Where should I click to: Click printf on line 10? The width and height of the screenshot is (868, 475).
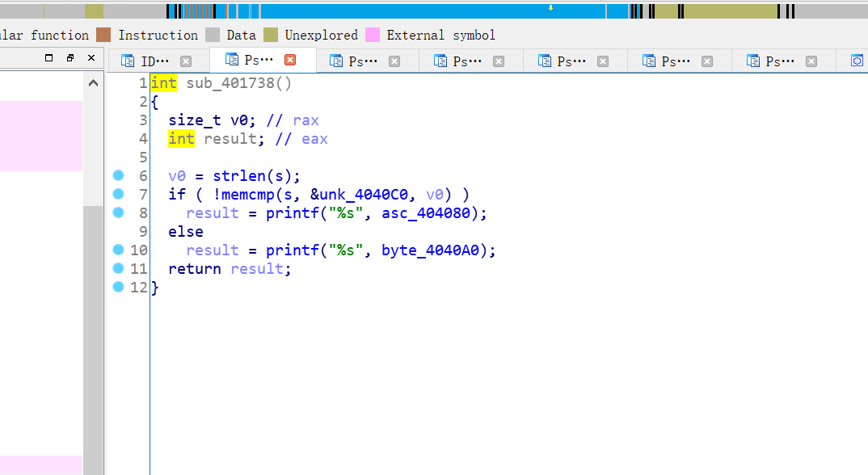(x=293, y=250)
